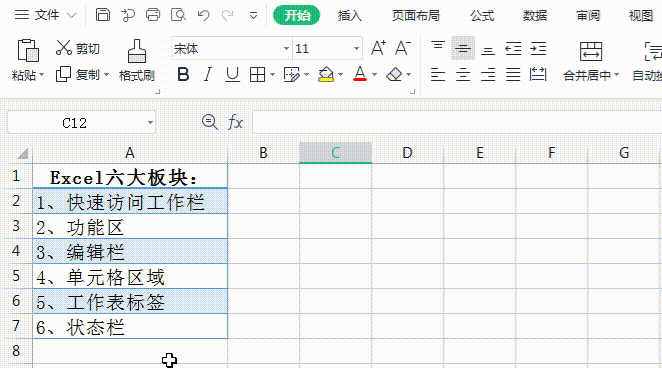Click cell 1、快速访问工作栏
The height and width of the screenshot is (368, 662).
tap(130, 201)
